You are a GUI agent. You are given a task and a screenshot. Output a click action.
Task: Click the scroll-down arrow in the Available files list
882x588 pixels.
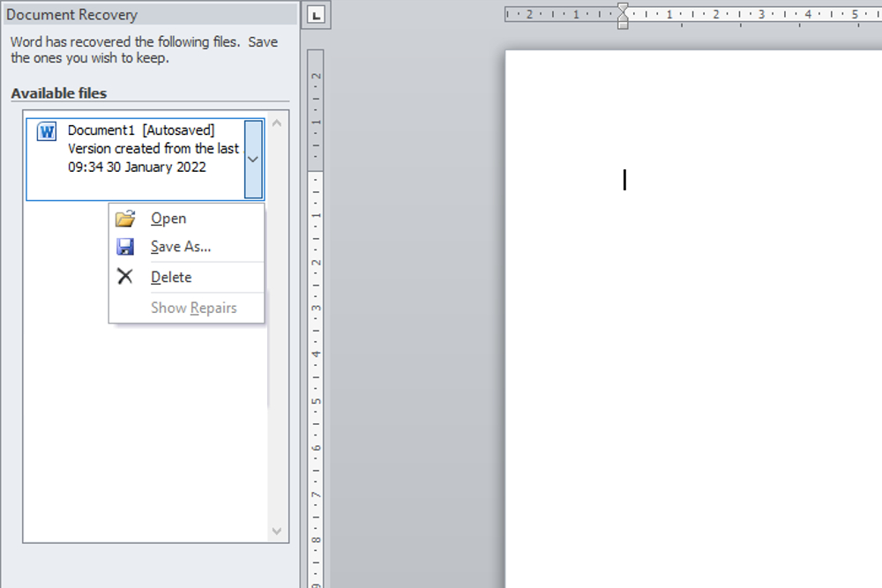[277, 531]
